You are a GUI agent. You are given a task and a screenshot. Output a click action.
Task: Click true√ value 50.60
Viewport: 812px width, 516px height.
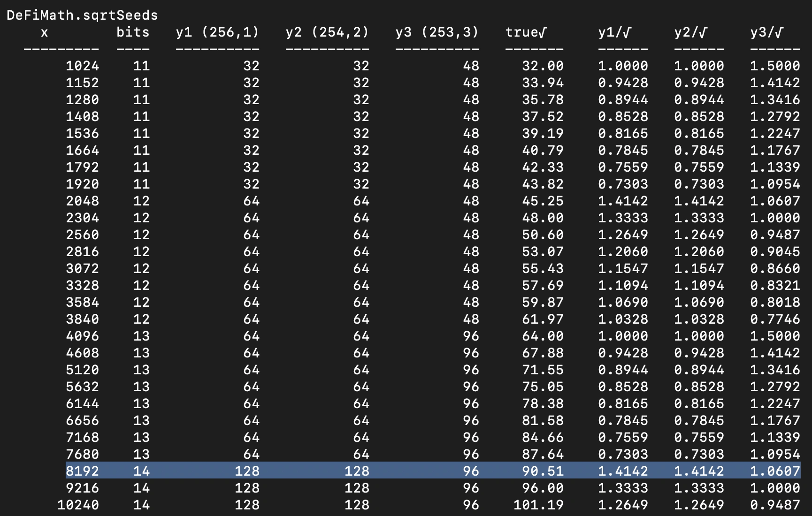543,235
